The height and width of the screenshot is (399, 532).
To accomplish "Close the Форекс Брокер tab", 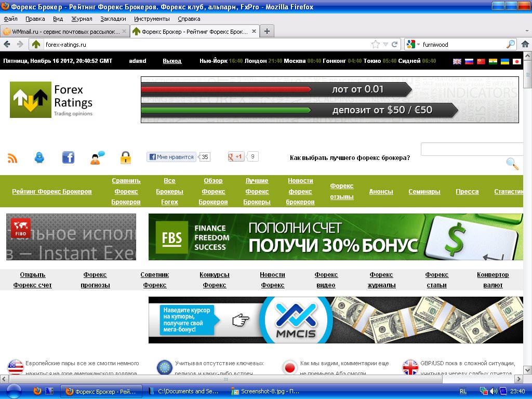I will [x=254, y=31].
